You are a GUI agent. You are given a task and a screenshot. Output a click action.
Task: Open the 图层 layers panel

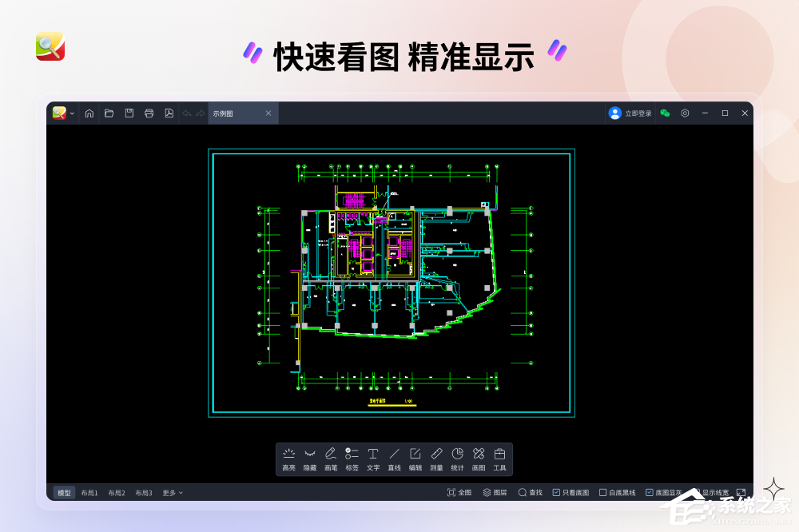[x=495, y=492]
